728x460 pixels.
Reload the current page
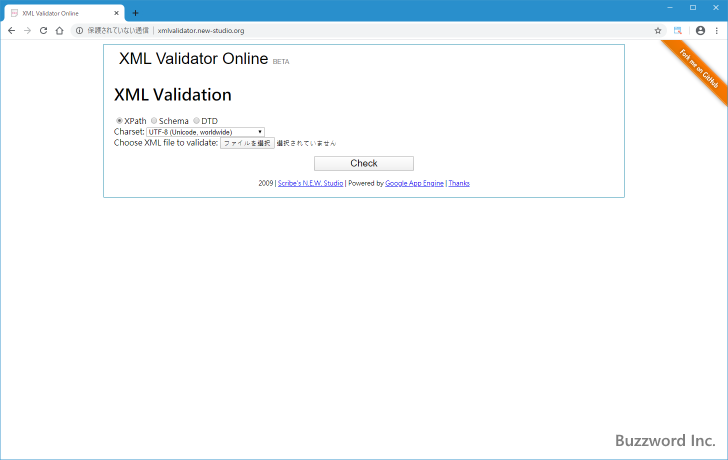(x=43, y=30)
